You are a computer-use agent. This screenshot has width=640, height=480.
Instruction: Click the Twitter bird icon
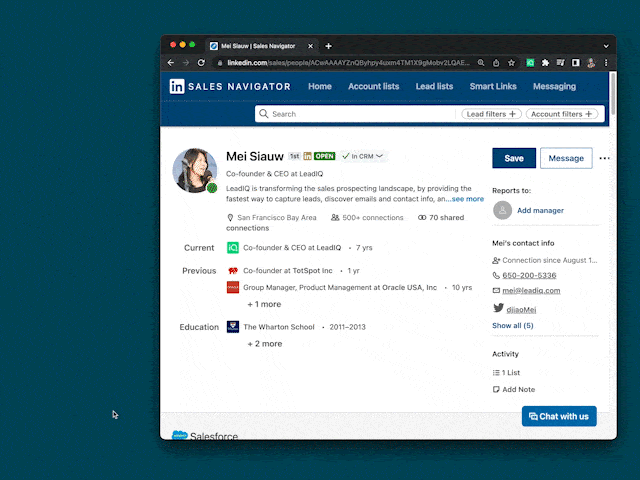point(497,309)
